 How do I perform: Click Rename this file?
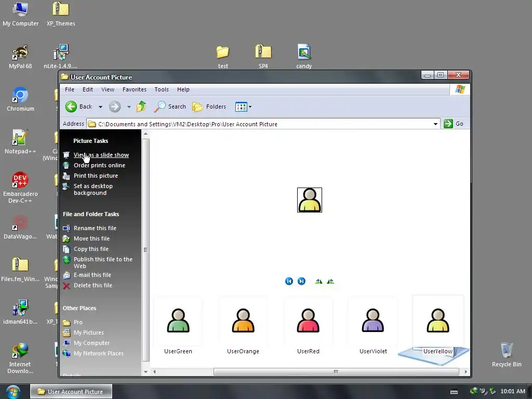[x=95, y=229]
